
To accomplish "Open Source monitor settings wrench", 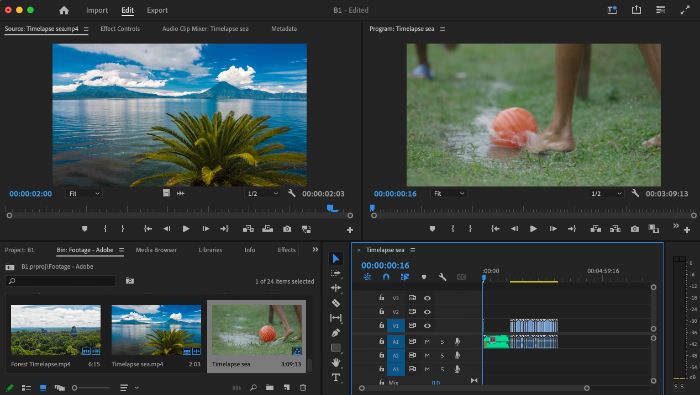I will [292, 193].
